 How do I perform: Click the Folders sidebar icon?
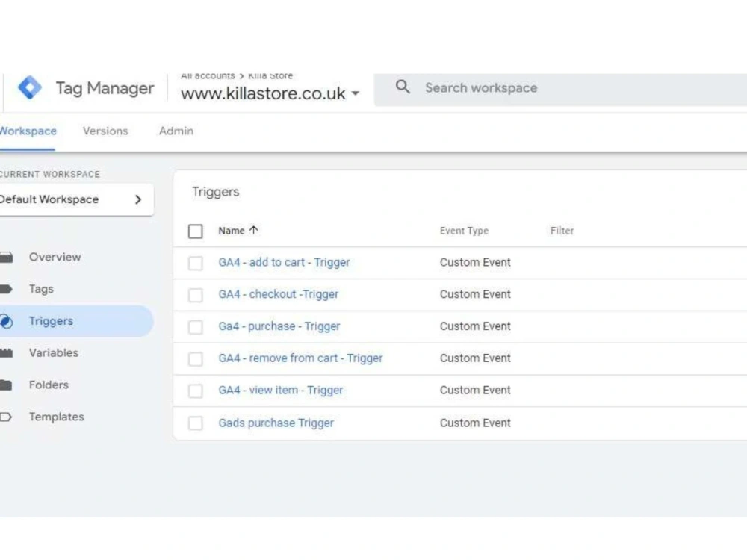point(6,385)
